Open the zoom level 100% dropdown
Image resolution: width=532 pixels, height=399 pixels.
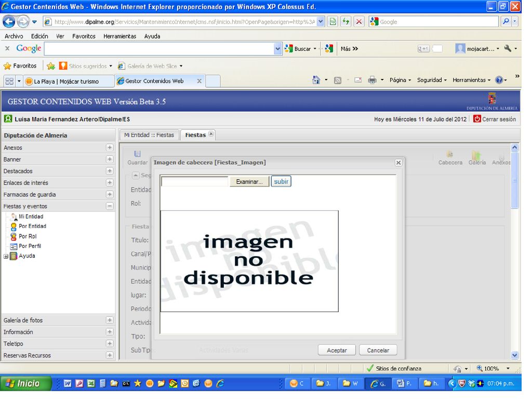point(508,368)
